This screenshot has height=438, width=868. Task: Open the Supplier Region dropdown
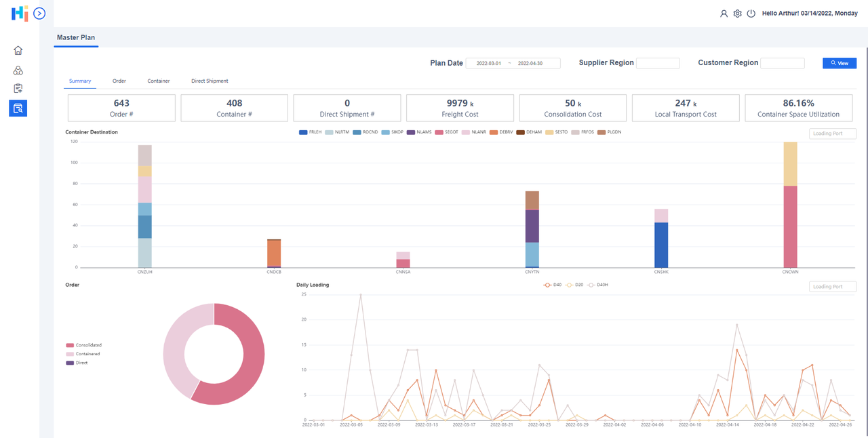[657, 63]
